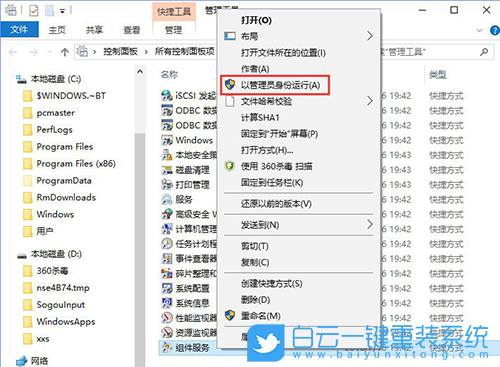Screen dimensions: 500x367
Task: Expand the 发送到(N) submenu
Action: (370, 225)
